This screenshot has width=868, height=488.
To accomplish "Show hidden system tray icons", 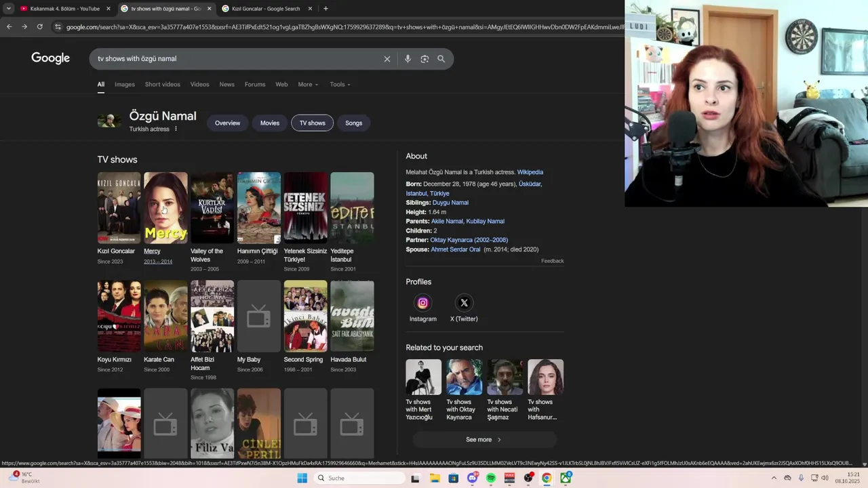I will pyautogui.click(x=774, y=478).
